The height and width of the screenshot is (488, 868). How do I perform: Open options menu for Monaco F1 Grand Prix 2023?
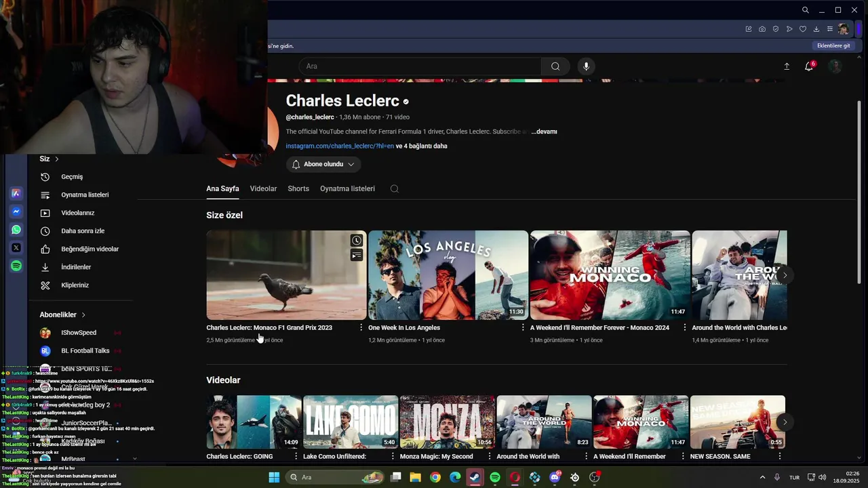361,327
